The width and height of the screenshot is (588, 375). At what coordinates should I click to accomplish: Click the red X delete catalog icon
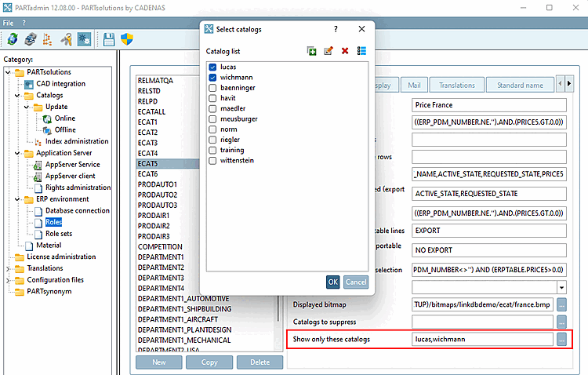click(x=345, y=51)
